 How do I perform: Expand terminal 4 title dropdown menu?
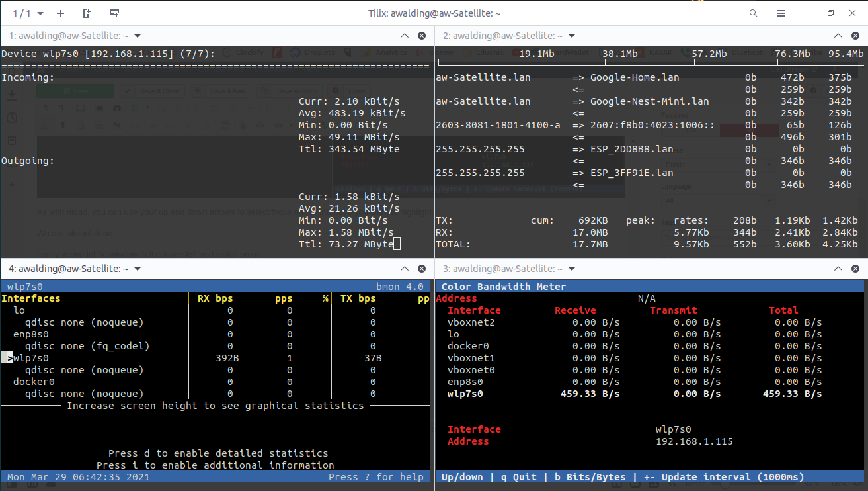(138, 269)
